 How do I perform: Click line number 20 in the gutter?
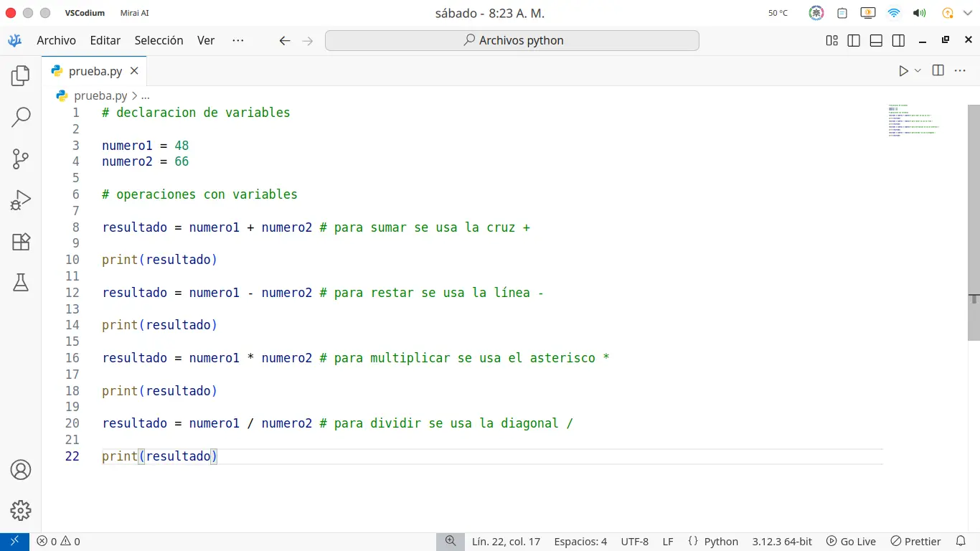(72, 423)
